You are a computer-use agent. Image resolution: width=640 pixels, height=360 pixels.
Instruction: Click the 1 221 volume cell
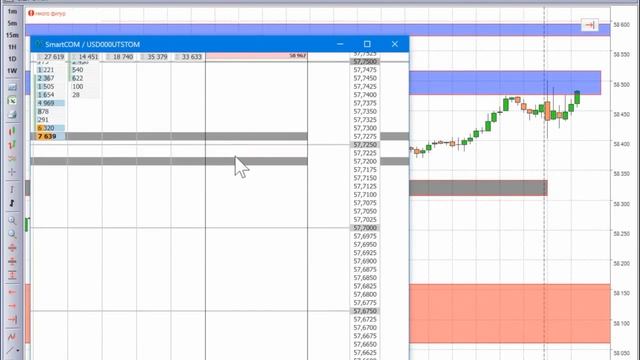pos(50,70)
